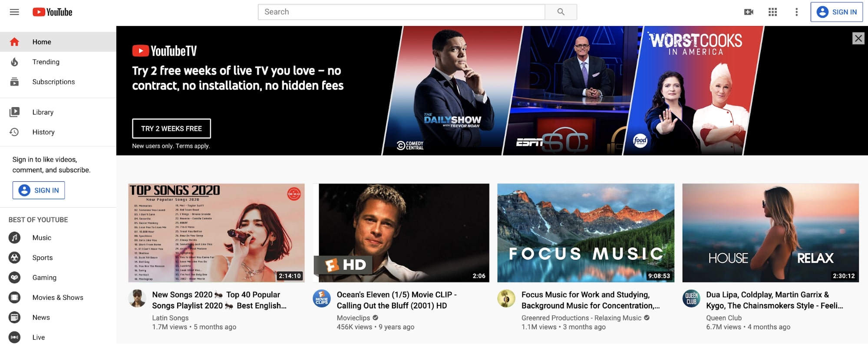Select History in sidebar
Viewport: 868px width, 344px height.
pos(58,132)
